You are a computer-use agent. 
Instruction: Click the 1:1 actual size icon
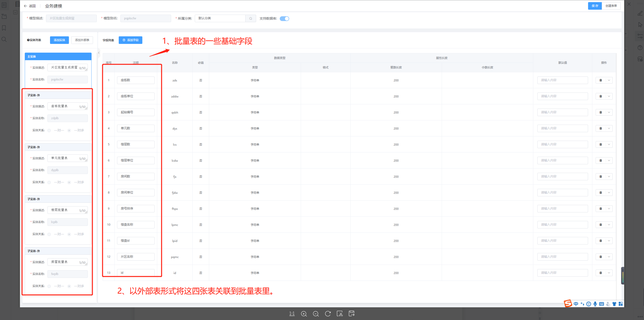click(292, 314)
